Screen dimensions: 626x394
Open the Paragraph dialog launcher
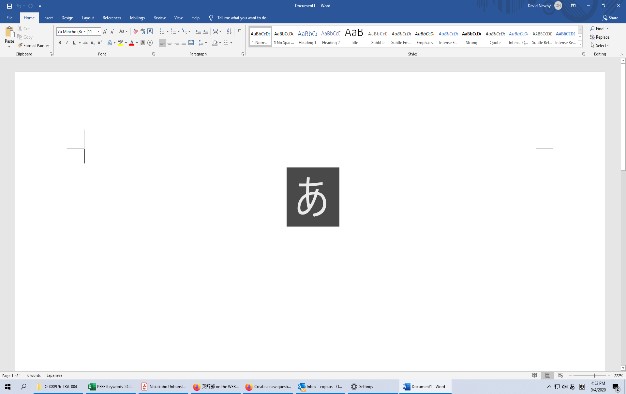[243, 54]
